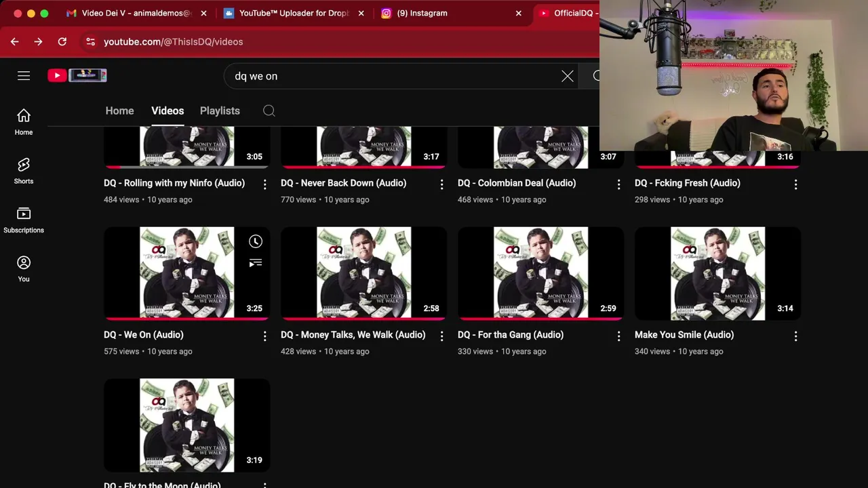Reload the page
868x488 pixels.
[x=62, y=41]
